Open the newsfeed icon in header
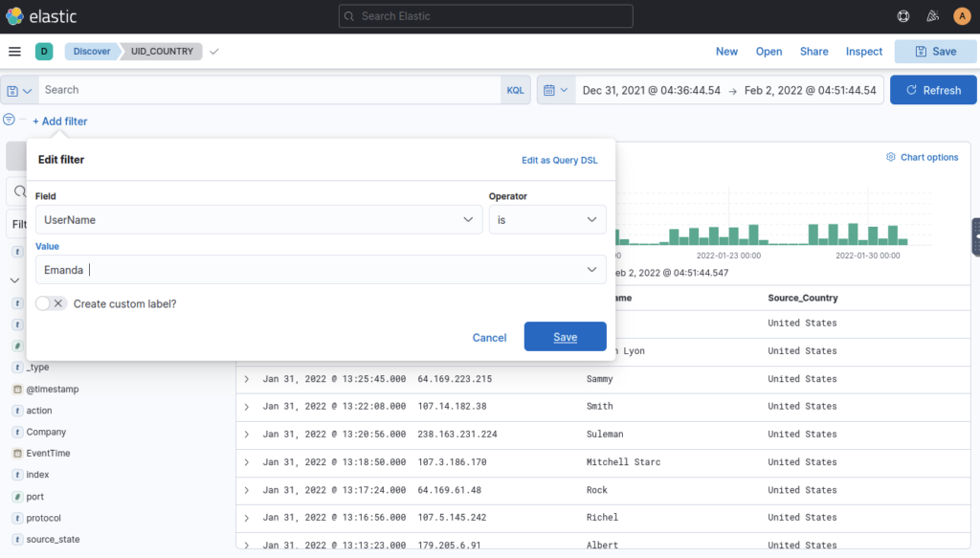980x558 pixels. pyautogui.click(x=932, y=16)
